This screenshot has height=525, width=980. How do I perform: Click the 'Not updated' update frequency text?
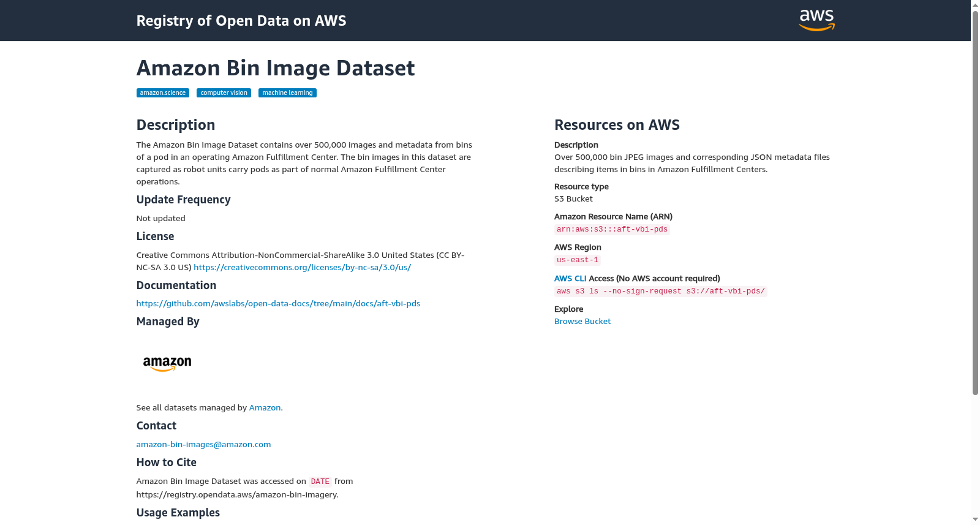[160, 219]
